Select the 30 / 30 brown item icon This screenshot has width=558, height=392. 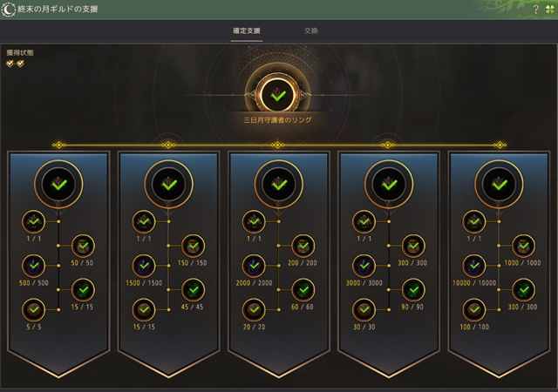pyautogui.click(x=364, y=310)
